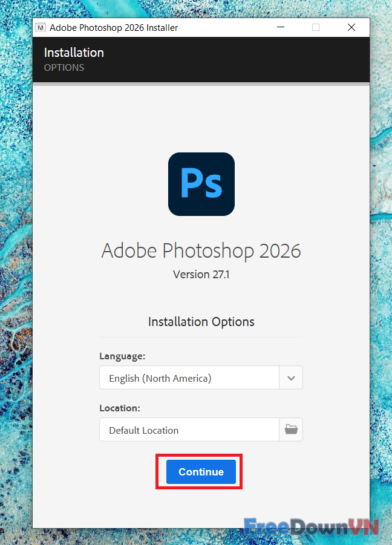Expand the Language dropdown arrow
Image resolution: width=392 pixels, height=545 pixels.
[291, 378]
